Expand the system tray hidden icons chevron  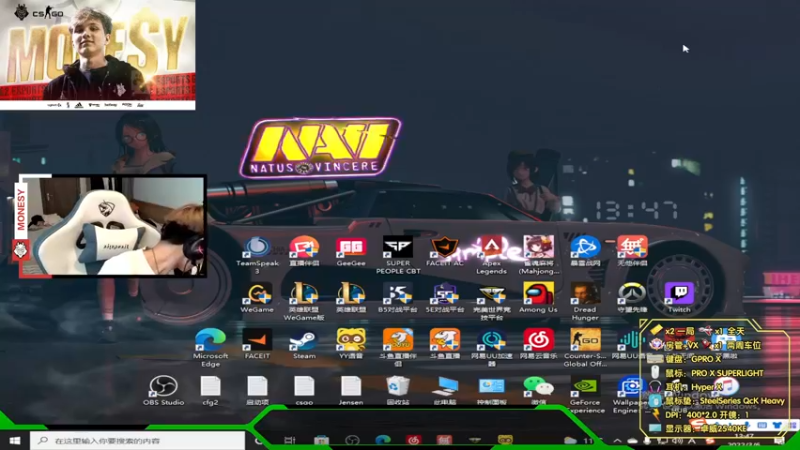617,441
